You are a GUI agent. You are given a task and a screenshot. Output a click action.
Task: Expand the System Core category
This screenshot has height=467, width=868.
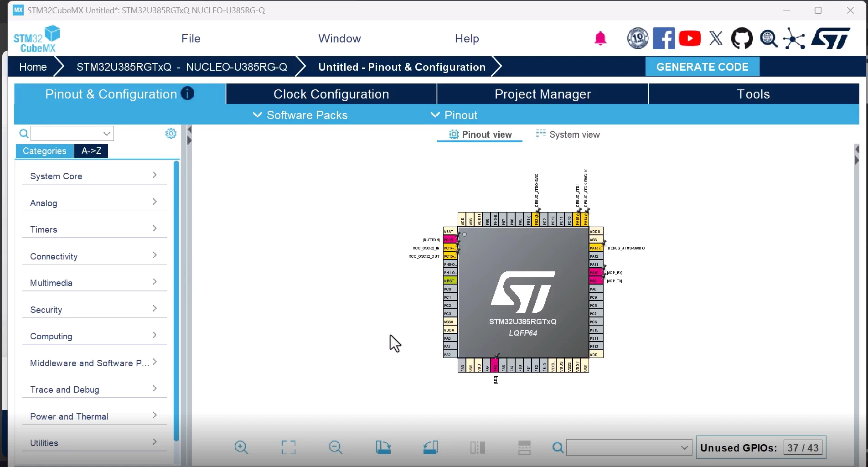coord(94,176)
